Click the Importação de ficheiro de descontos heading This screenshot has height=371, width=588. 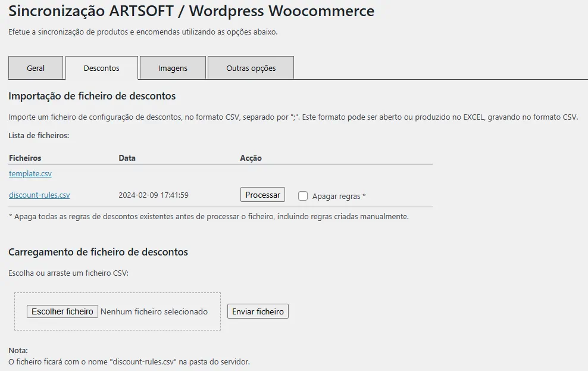(x=92, y=96)
